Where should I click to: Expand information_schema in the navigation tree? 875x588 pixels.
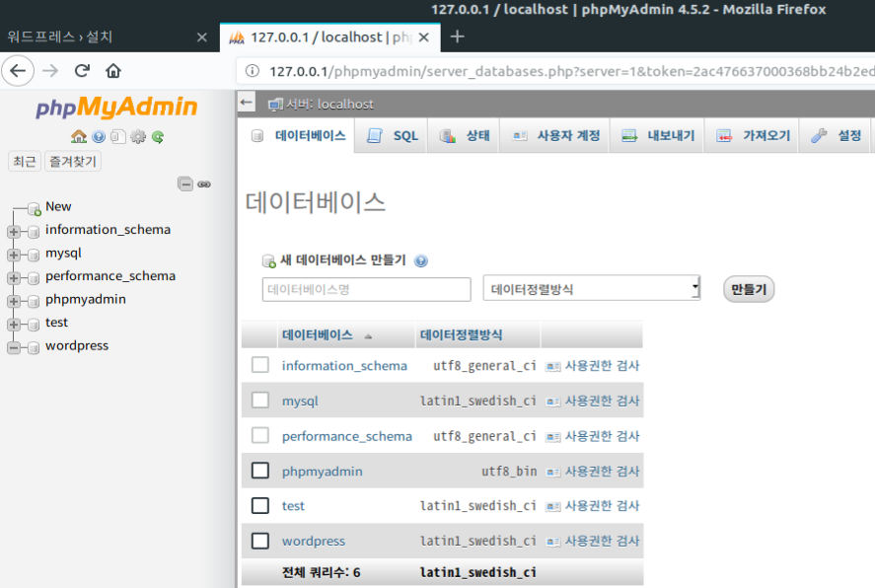click(x=14, y=232)
